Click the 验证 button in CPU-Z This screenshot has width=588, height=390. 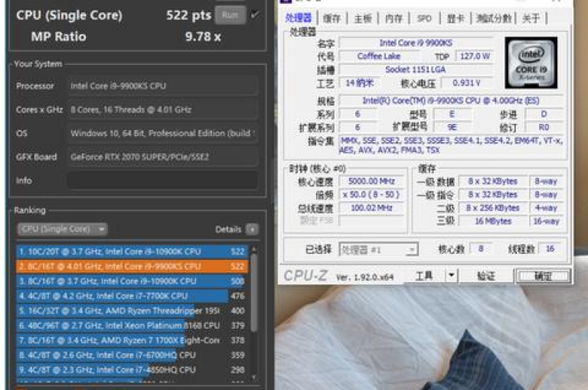(x=486, y=276)
